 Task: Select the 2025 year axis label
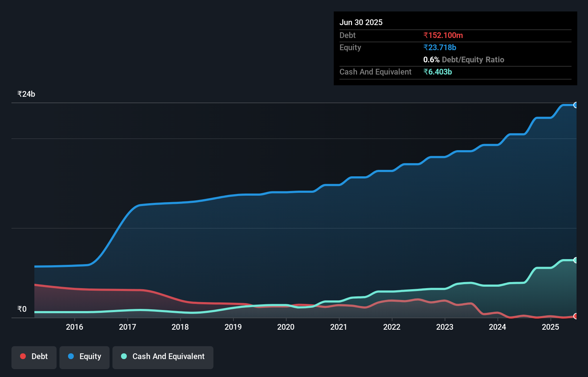[x=550, y=327]
